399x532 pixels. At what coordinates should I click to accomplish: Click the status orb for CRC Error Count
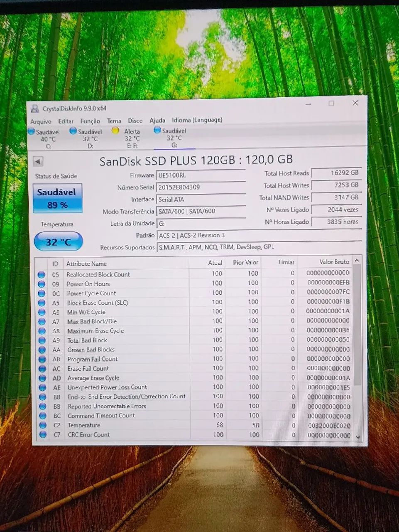pos(43,435)
